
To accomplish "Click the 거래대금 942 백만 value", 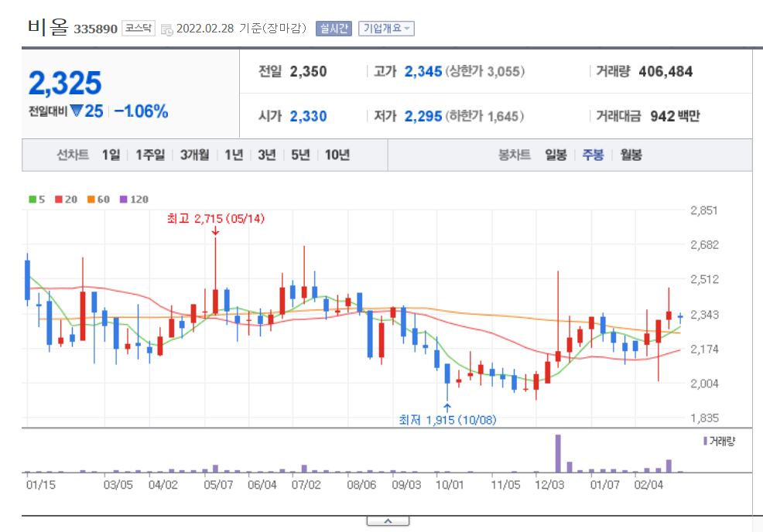I will tap(675, 116).
